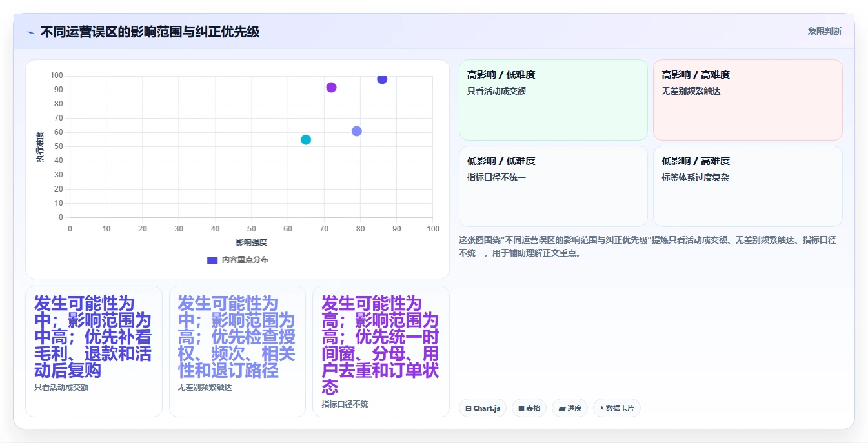The height and width of the screenshot is (443, 868).
Task: Click the 象限判断 label at top right
Action: click(x=824, y=31)
